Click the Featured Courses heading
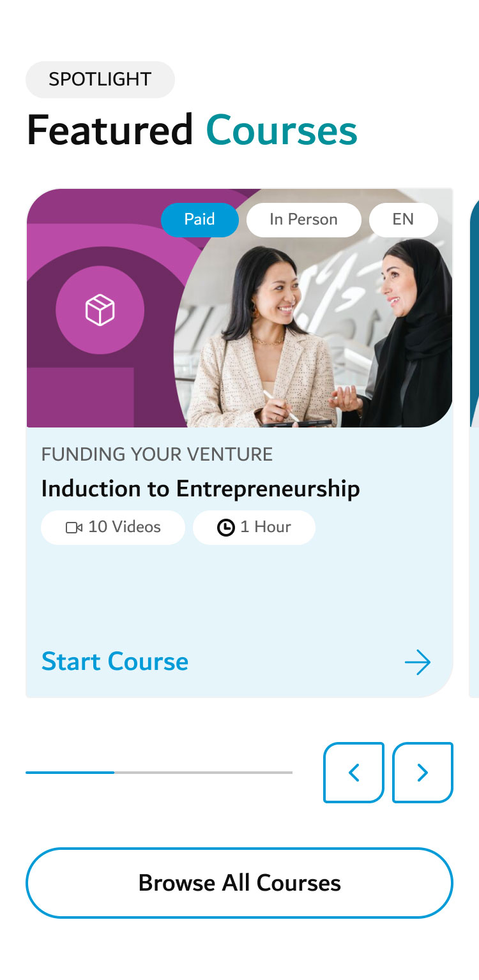 [192, 130]
